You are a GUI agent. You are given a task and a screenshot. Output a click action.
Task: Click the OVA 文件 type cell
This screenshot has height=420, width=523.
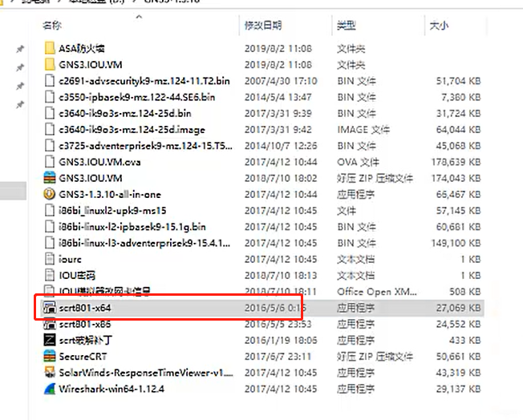tap(358, 163)
